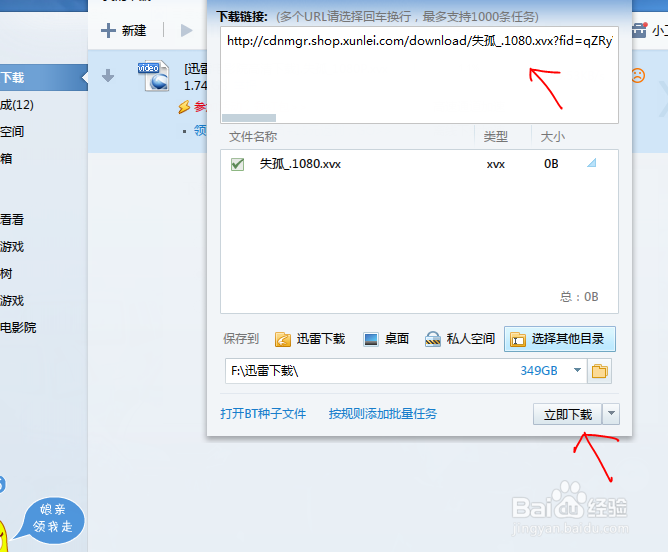The height and width of the screenshot is (552, 668).
Task: Click the download URL input field
Action: (x=419, y=75)
